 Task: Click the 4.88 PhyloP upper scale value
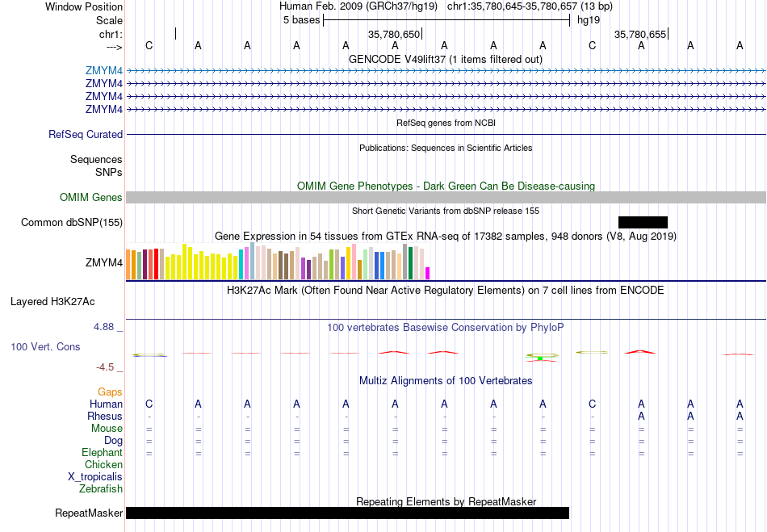tap(103, 327)
